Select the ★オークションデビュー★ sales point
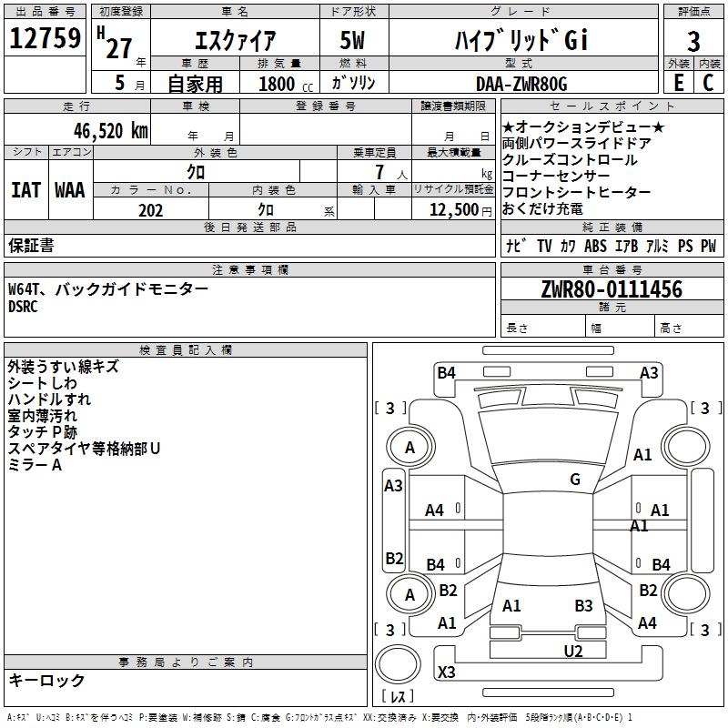728x728 pixels. pyautogui.click(x=583, y=126)
